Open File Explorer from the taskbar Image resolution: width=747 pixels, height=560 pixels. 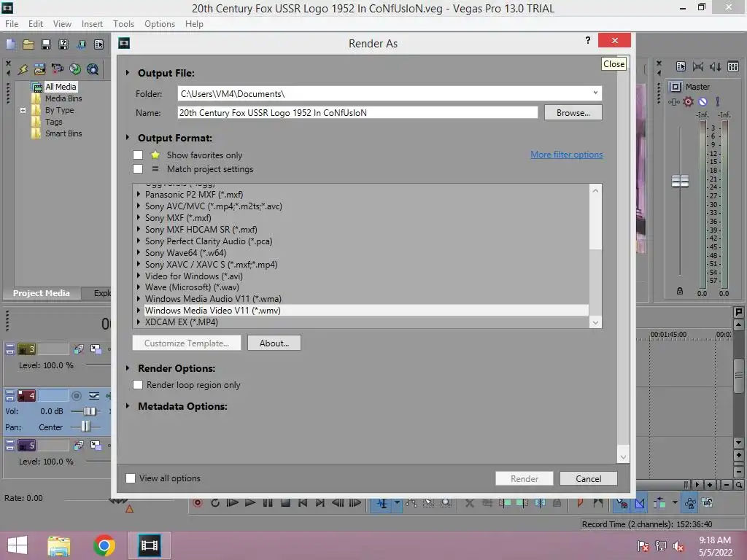point(59,545)
